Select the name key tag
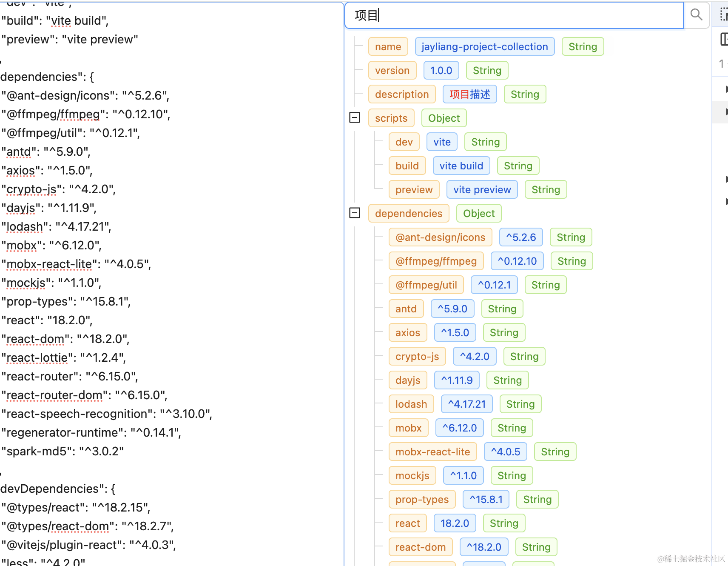Image resolution: width=728 pixels, height=566 pixels. tap(388, 47)
